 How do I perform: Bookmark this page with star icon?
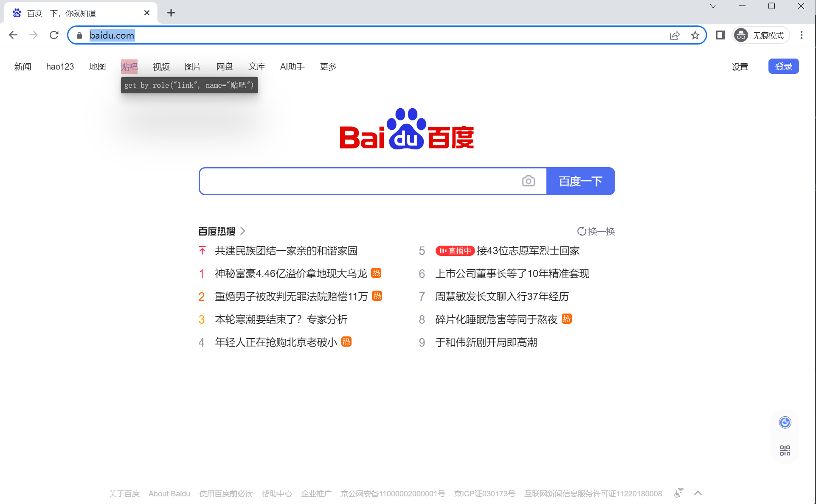coord(695,35)
